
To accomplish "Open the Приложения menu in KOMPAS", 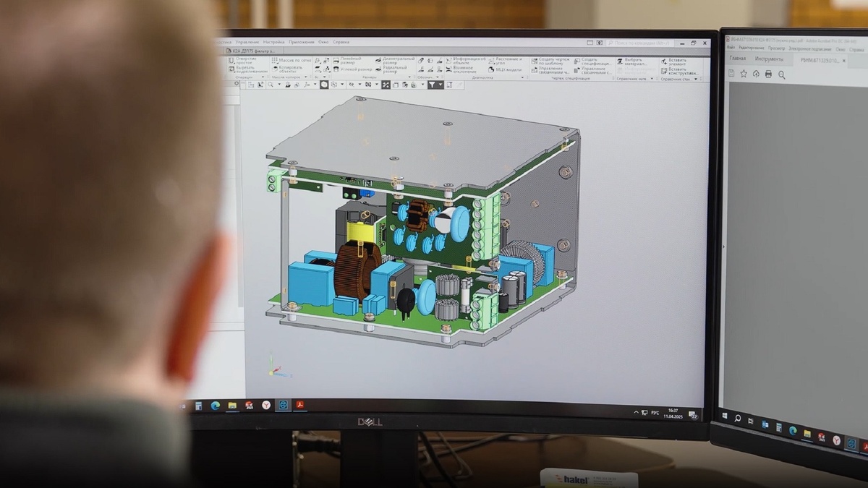I will pos(302,42).
